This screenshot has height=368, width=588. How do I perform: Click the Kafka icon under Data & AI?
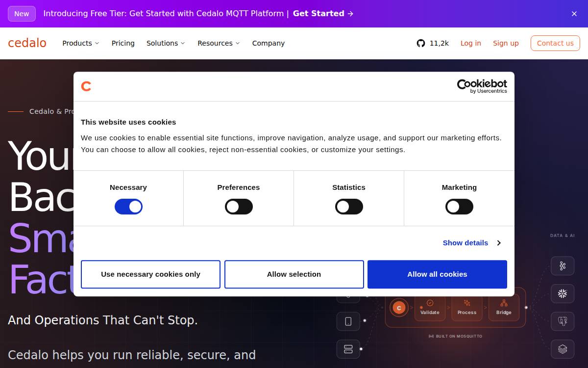pos(563,266)
